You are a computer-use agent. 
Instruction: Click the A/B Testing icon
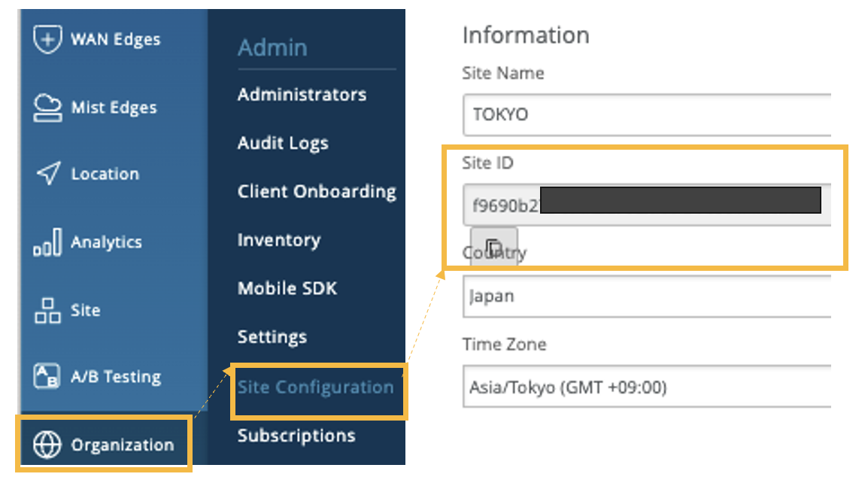point(47,376)
